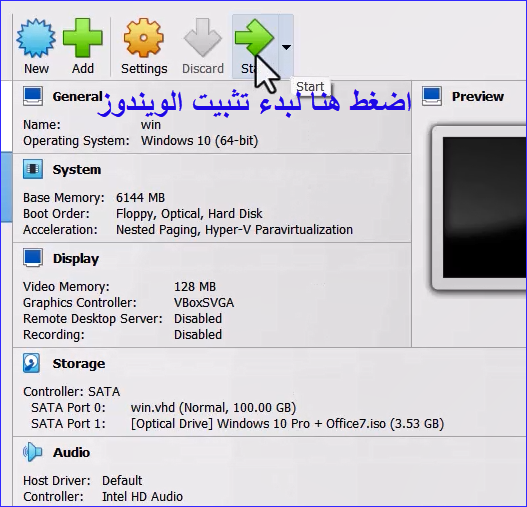The height and width of the screenshot is (507, 527).
Task: Click the Preview panel monitor icon
Action: (x=432, y=96)
